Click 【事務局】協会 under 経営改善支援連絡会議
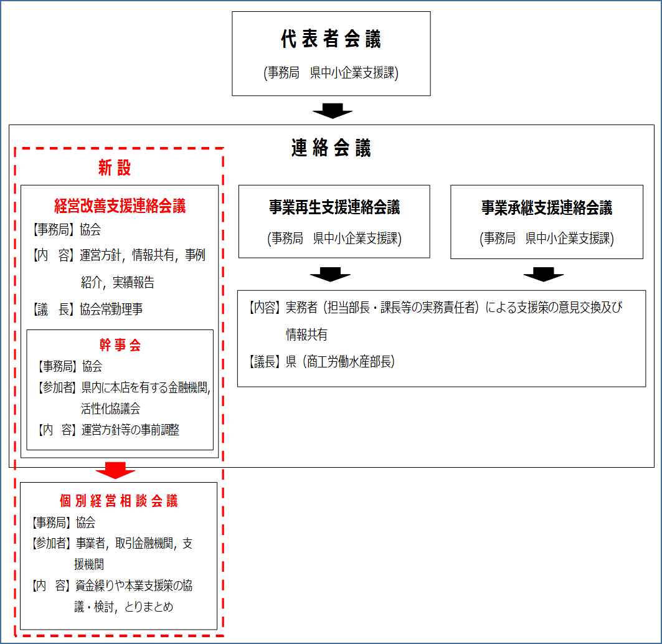The image size is (662, 644). [x=67, y=230]
